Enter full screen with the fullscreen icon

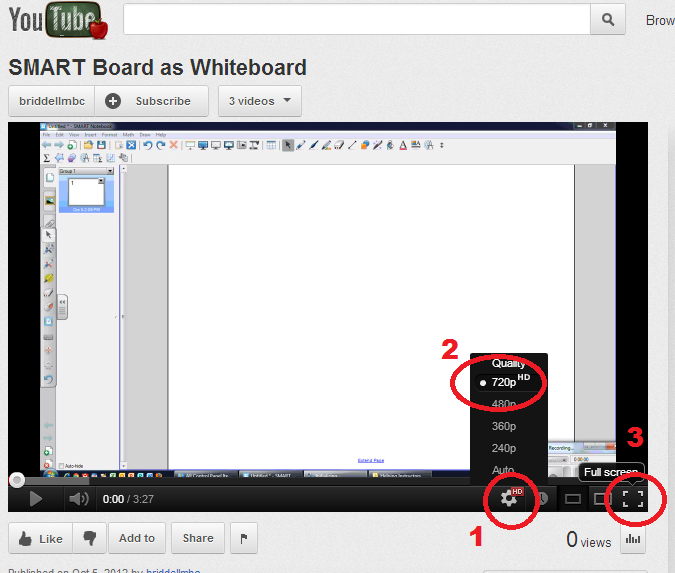coord(633,499)
